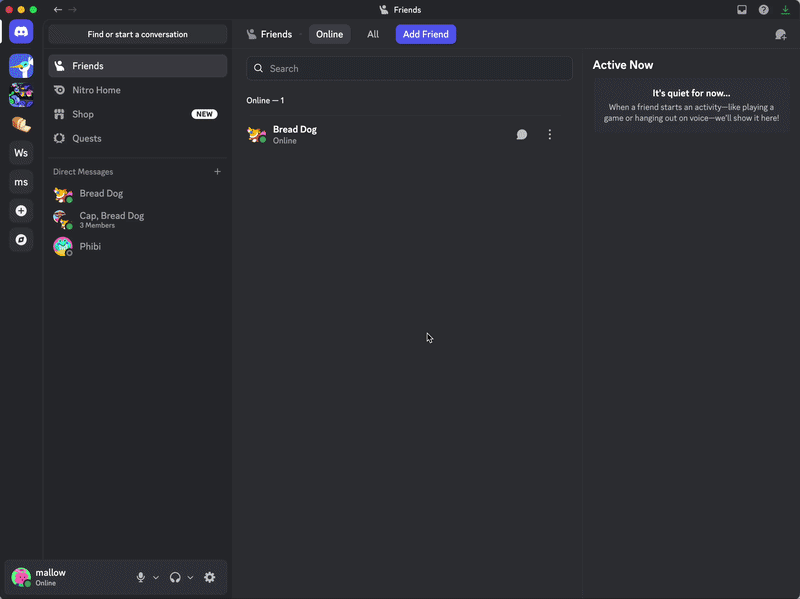Open Discord home direct messages icon
This screenshot has width=800, height=599.
21,32
